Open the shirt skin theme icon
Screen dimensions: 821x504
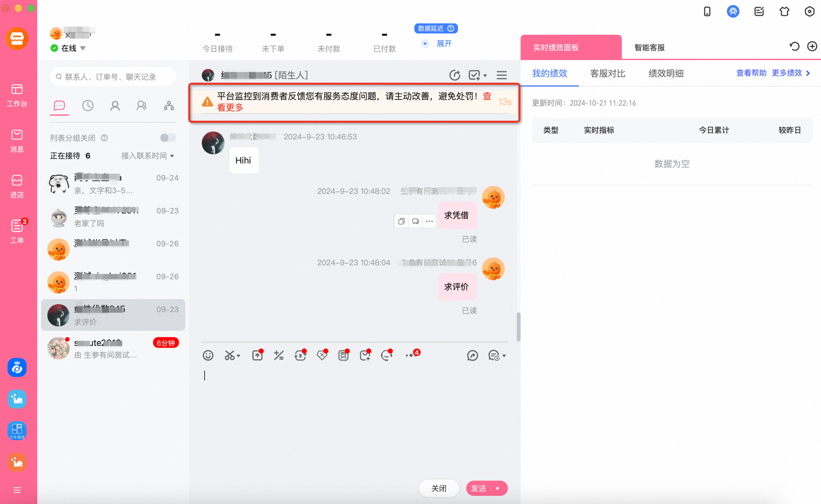click(784, 12)
